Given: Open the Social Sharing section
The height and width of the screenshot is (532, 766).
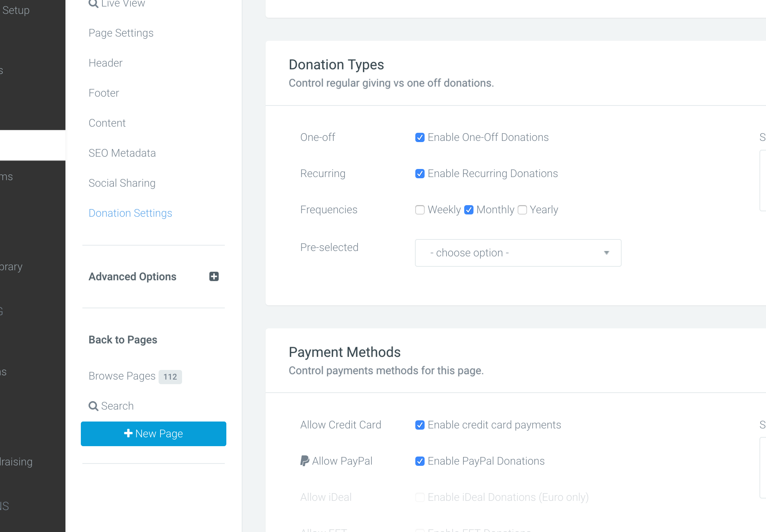Looking at the screenshot, I should [122, 183].
